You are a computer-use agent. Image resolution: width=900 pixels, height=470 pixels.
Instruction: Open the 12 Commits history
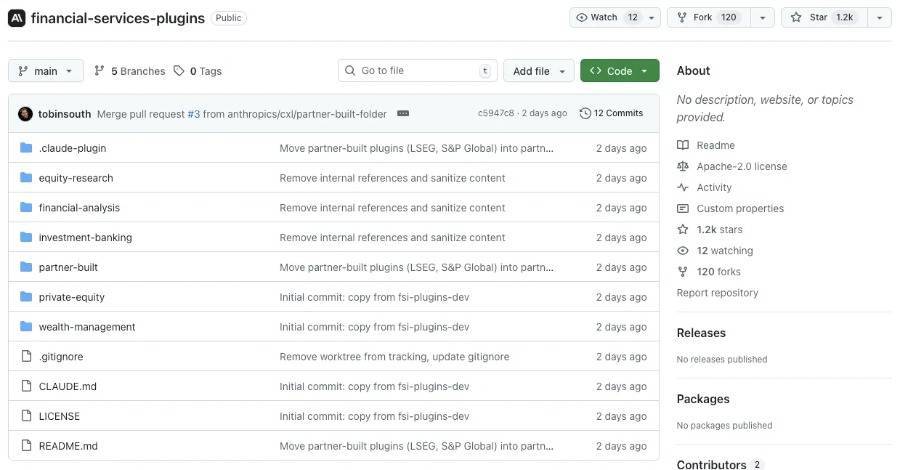point(611,114)
